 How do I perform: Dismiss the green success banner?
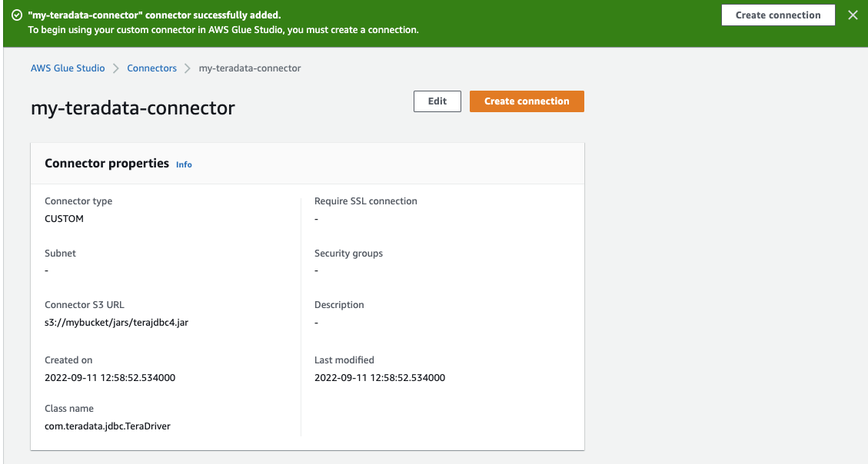tap(853, 15)
